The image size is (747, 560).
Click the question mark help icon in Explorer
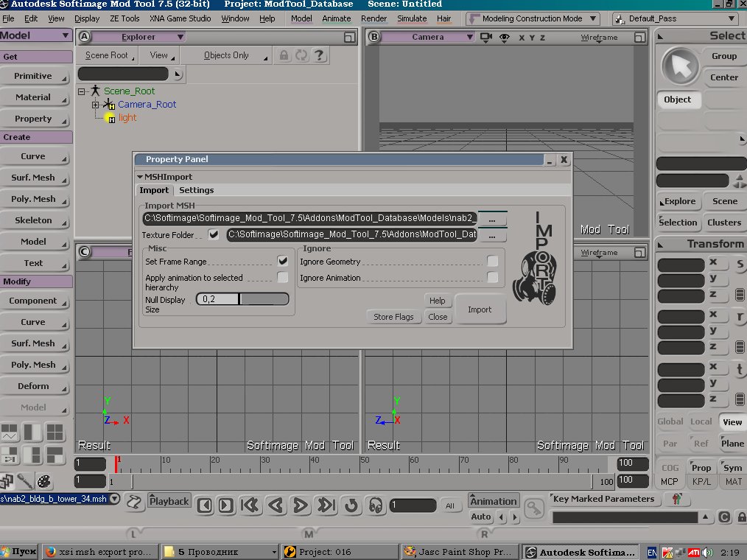tap(319, 55)
